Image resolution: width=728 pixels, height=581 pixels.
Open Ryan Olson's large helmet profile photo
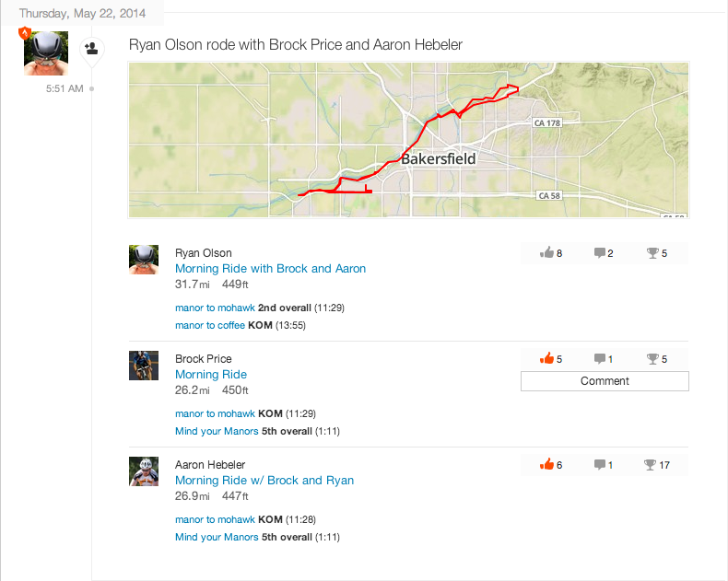tap(46, 53)
